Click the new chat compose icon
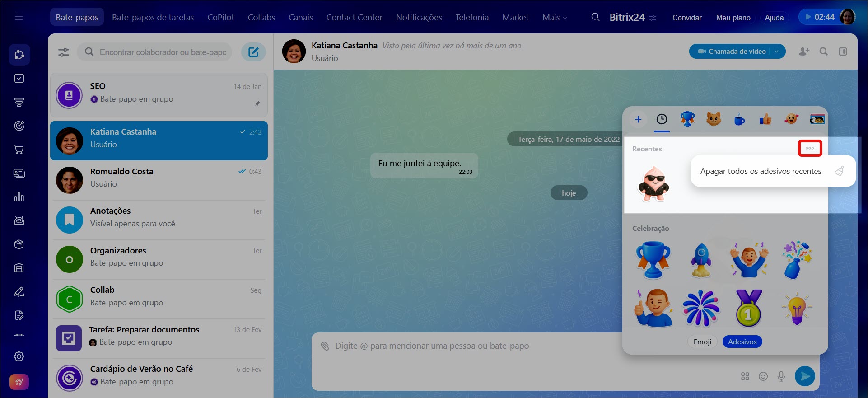 pyautogui.click(x=253, y=52)
